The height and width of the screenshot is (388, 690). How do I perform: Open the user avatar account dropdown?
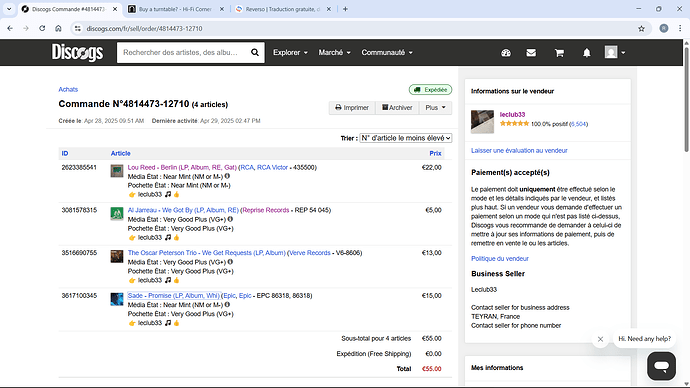tap(614, 52)
